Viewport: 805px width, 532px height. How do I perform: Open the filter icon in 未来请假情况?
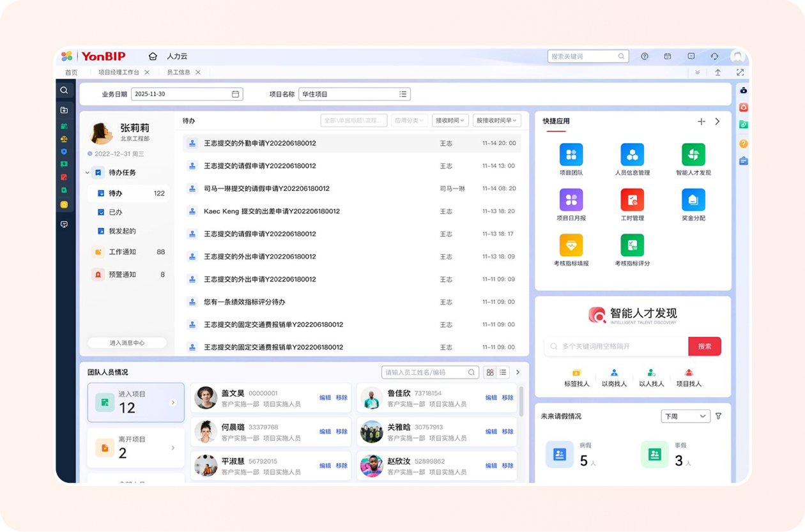click(x=718, y=416)
